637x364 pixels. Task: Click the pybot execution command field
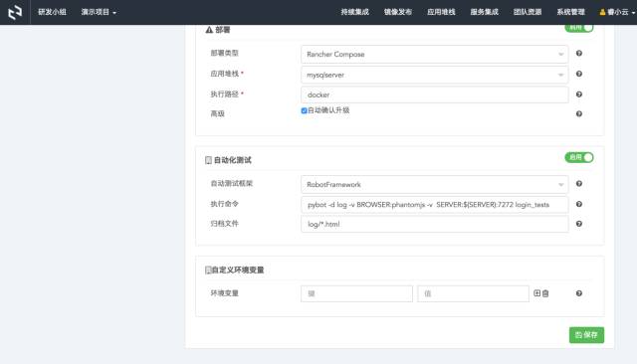click(x=434, y=205)
